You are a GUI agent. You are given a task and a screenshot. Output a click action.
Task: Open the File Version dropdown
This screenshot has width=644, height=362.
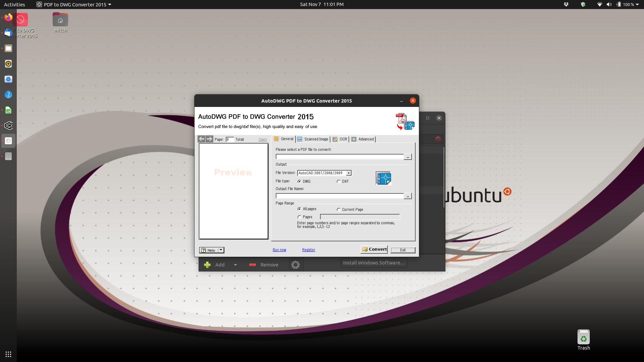click(x=348, y=173)
